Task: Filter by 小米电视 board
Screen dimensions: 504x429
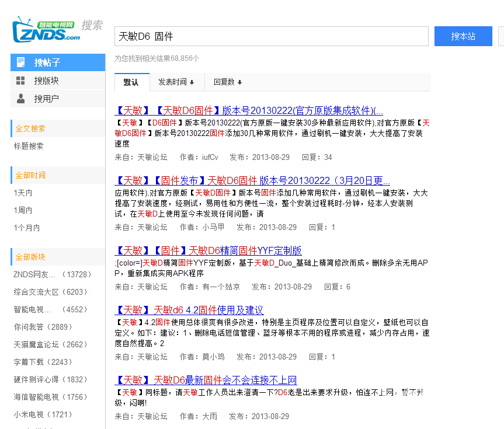Action: (43, 414)
